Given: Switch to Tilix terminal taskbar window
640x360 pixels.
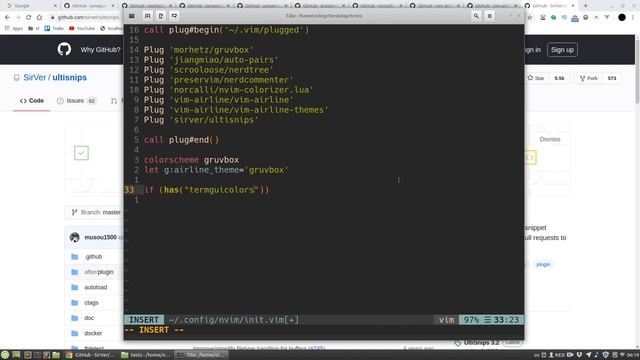Looking at the screenshot, I should pyautogui.click(x=202, y=355).
